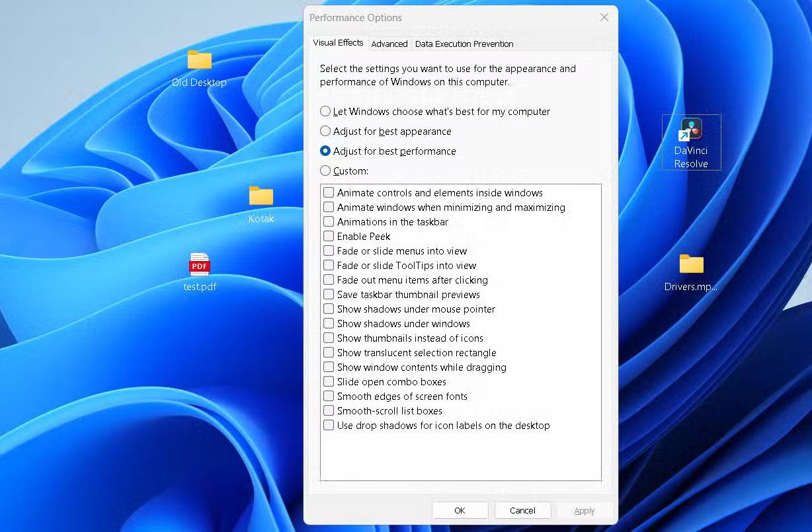Select the Custom option
Viewport: 812px width, 532px height.
[x=325, y=171]
